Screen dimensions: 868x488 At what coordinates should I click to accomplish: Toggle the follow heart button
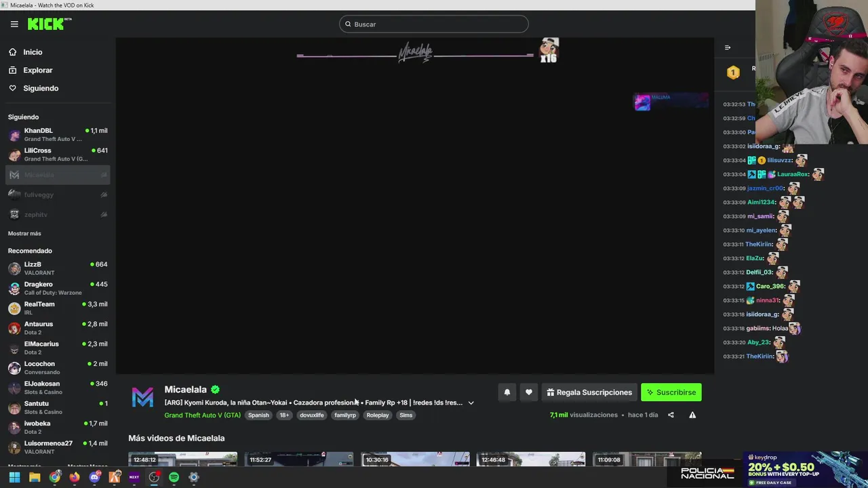coord(529,392)
